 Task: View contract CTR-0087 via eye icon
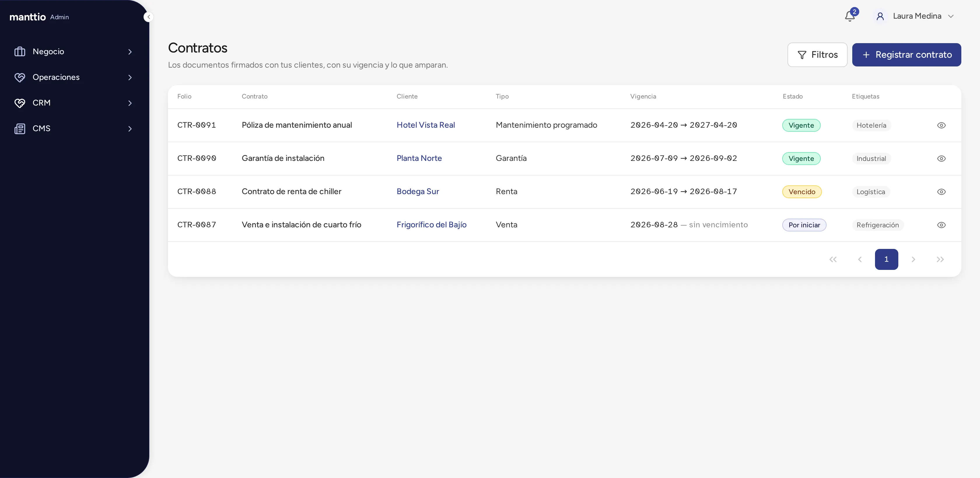point(941,225)
